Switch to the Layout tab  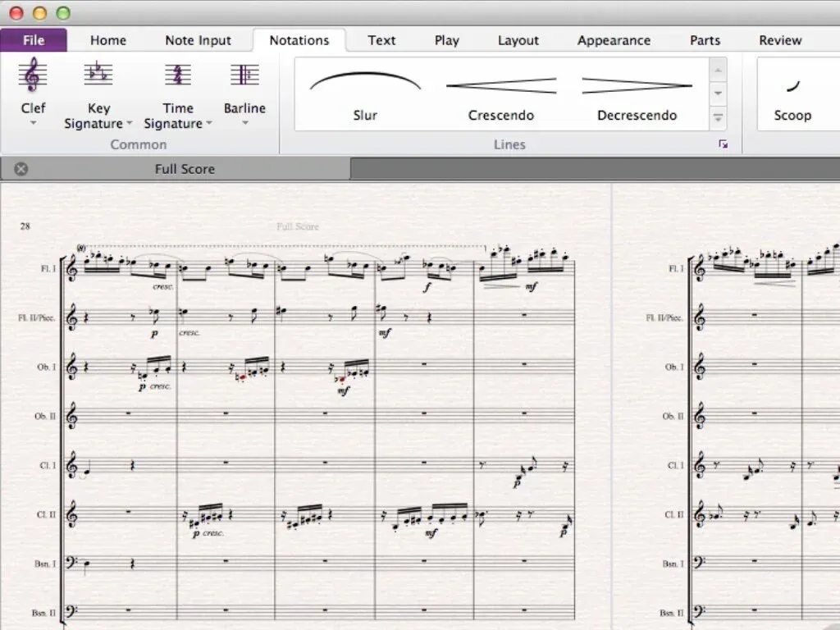pyautogui.click(x=518, y=40)
